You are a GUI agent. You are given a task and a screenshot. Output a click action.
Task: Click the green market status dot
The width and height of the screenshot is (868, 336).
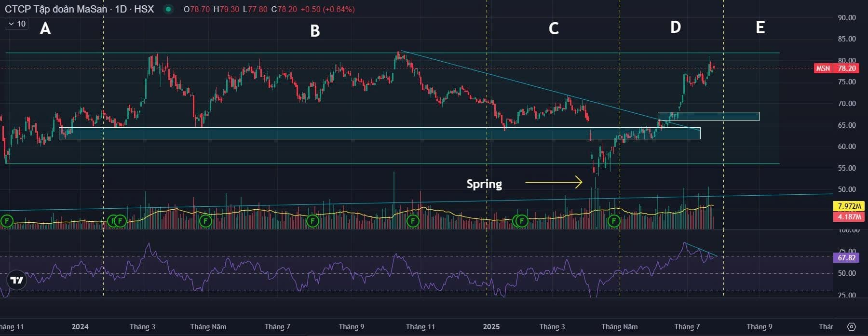(168, 9)
